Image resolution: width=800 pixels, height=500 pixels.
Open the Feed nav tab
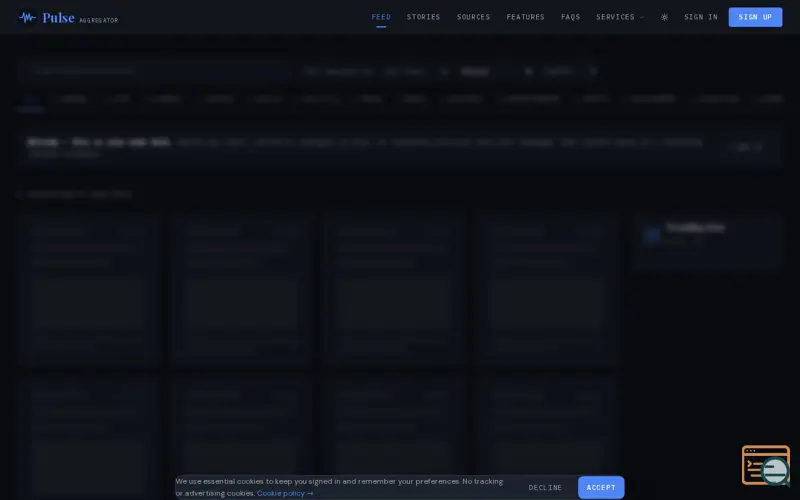[381, 17]
